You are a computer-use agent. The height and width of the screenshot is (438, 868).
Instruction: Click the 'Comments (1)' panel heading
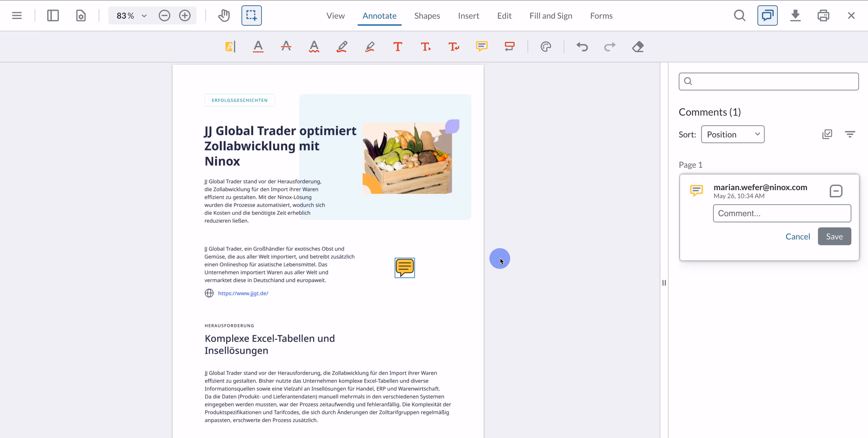(x=710, y=112)
